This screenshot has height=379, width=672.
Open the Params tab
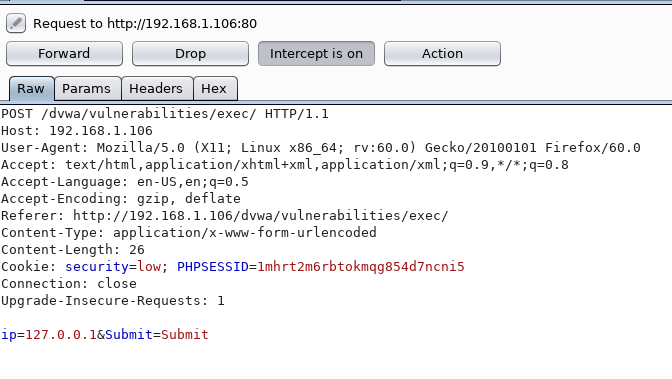click(87, 89)
